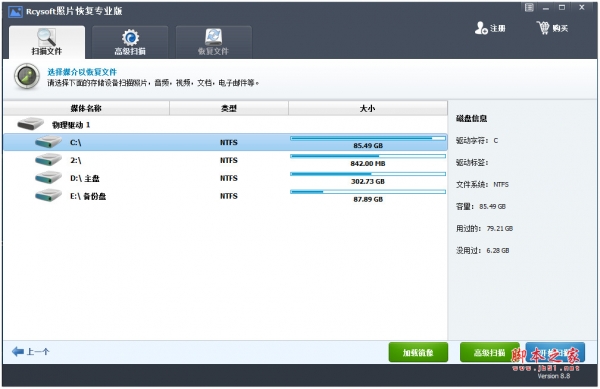This screenshot has width=600, height=389.
Task: Select the row labeled D:\ 主盘
Action: coord(225,178)
